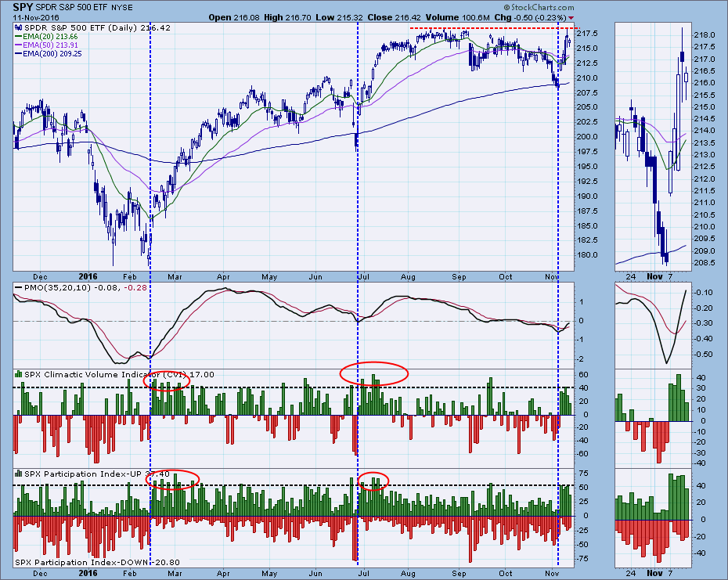Click the 'High 216.70' value
728x580 pixels.
point(287,18)
